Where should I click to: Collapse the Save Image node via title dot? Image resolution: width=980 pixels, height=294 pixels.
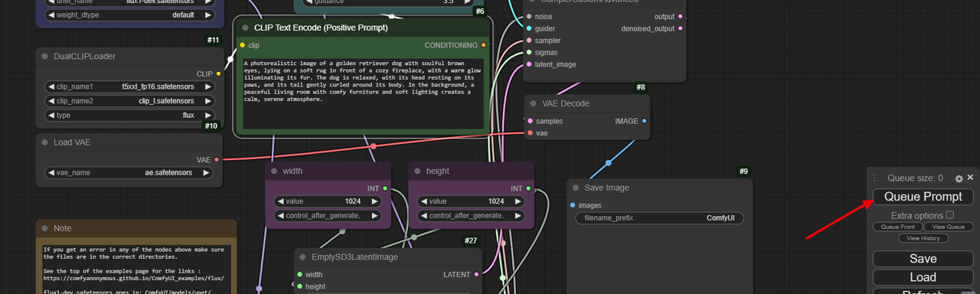pos(575,188)
